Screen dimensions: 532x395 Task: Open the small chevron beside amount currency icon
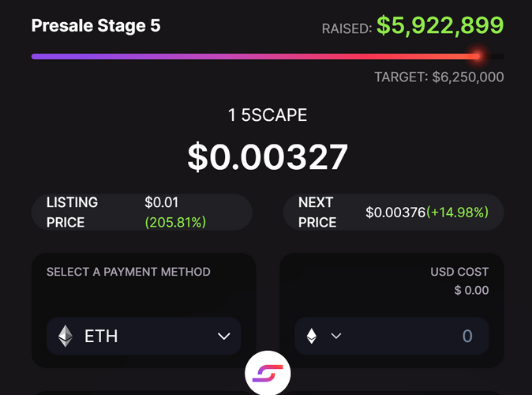click(336, 337)
